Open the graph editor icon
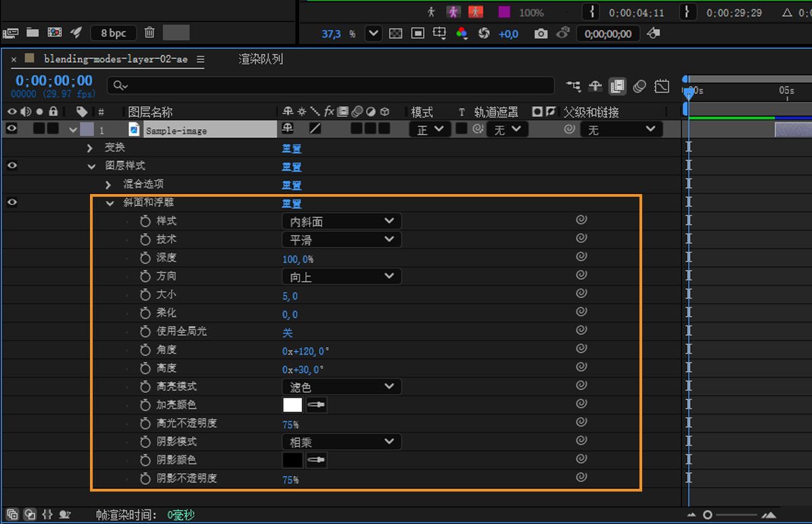Image resolution: width=812 pixels, height=524 pixels. click(x=662, y=86)
